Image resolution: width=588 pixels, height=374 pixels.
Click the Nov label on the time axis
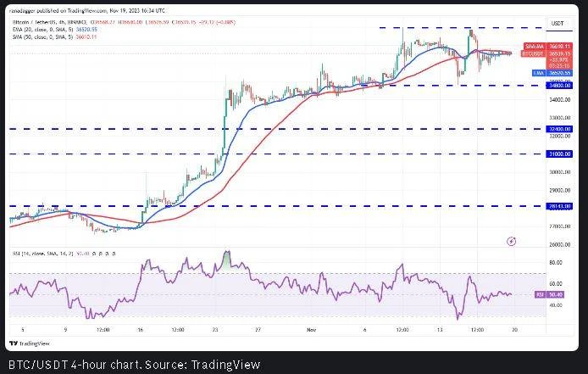(x=311, y=330)
